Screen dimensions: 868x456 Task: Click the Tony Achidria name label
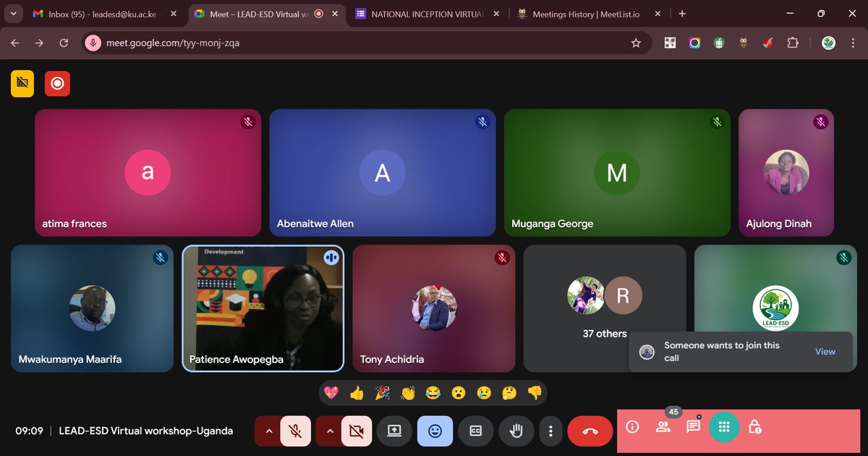click(x=392, y=359)
